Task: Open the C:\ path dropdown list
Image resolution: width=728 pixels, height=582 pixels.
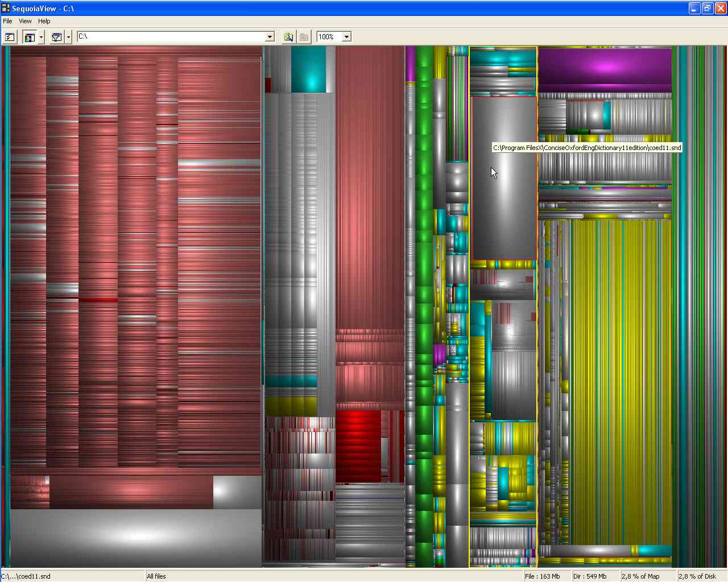Action: [270, 37]
